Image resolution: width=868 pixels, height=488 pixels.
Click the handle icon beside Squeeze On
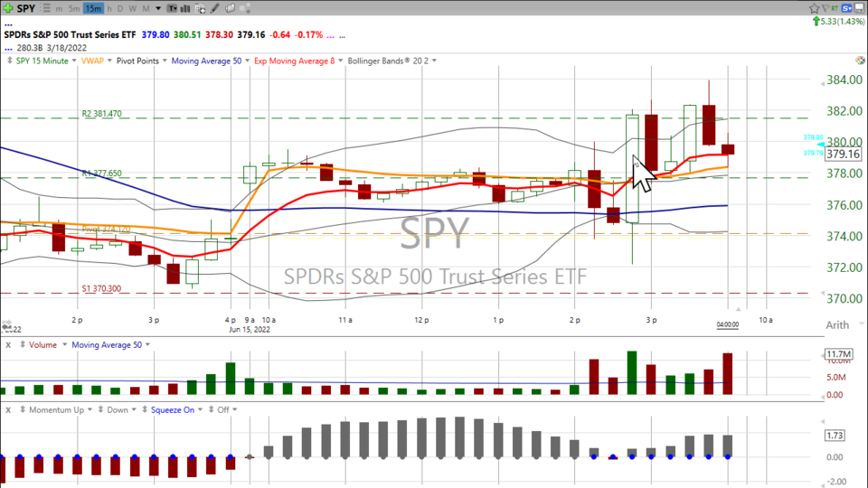click(x=145, y=410)
